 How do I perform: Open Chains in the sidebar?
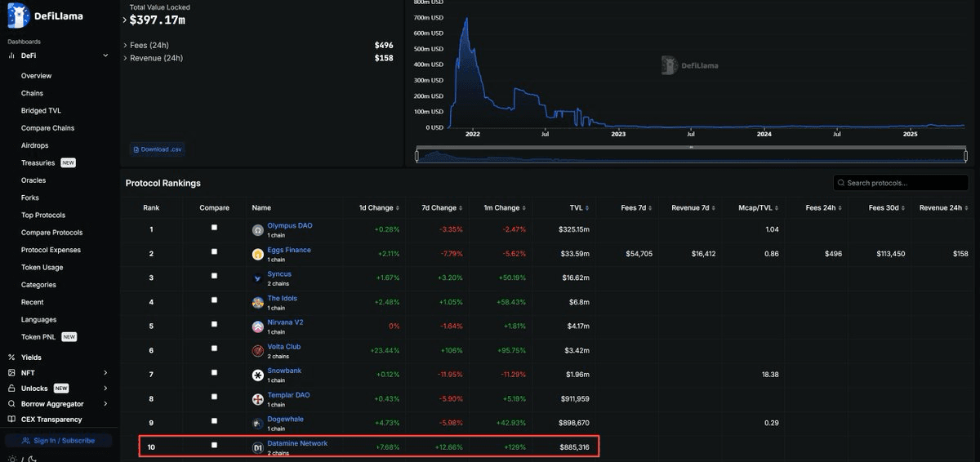click(x=32, y=93)
